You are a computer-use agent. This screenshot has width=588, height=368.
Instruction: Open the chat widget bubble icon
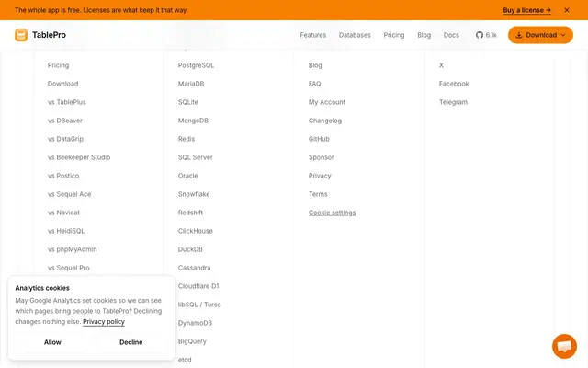point(564,346)
